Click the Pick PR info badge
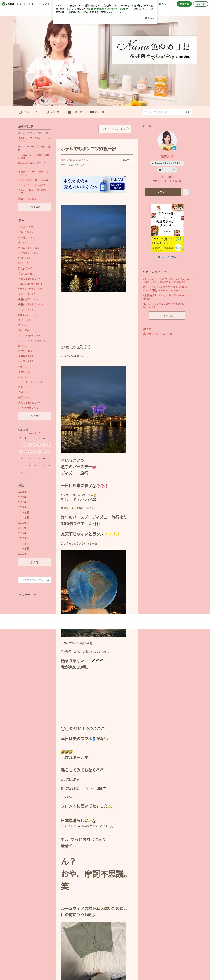210x980 pixels. pos(127,160)
